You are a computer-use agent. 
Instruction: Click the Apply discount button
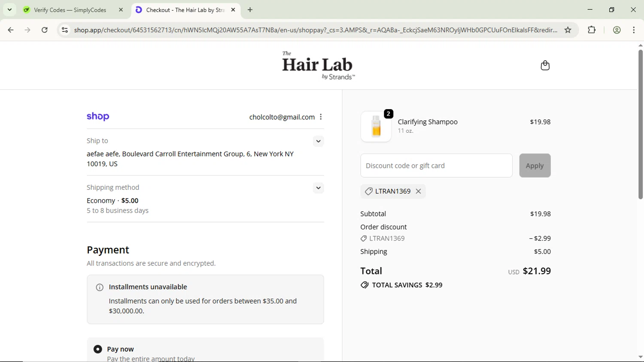[x=535, y=166]
